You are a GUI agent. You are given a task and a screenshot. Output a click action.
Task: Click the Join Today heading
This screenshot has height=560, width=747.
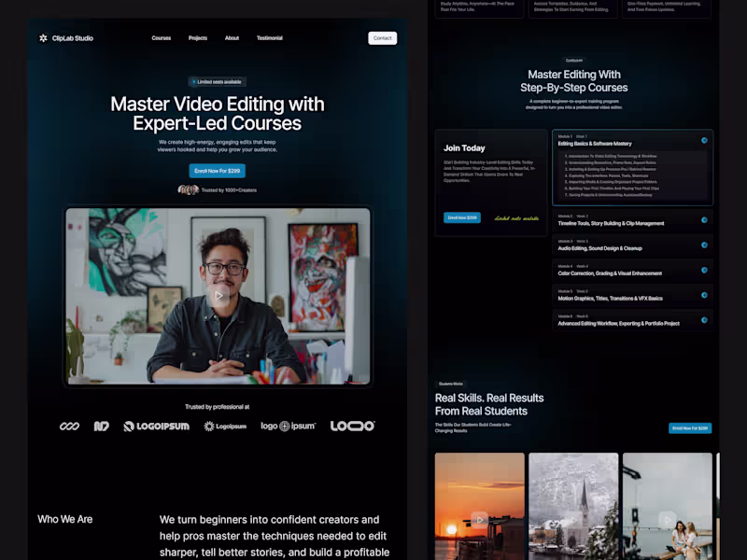click(x=464, y=148)
